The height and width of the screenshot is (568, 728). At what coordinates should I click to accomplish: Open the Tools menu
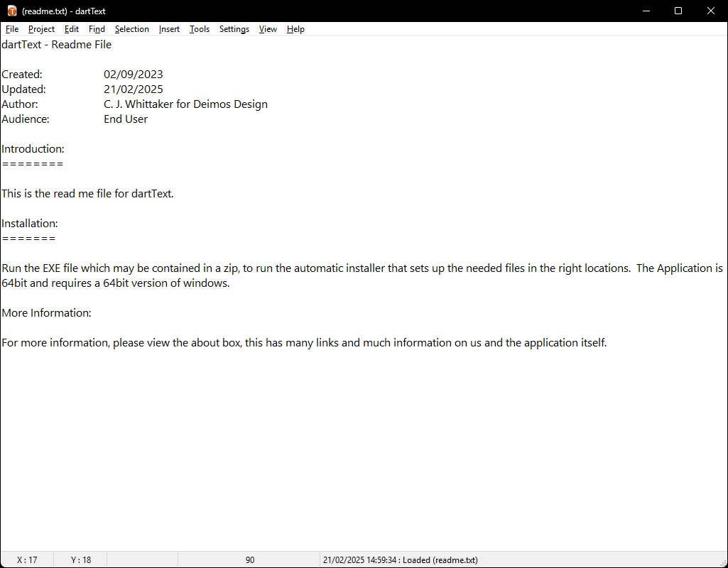[199, 29]
